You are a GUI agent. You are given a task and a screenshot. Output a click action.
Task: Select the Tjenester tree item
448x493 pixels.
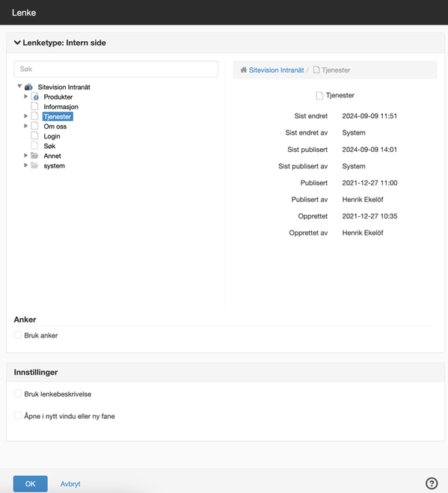pos(58,117)
